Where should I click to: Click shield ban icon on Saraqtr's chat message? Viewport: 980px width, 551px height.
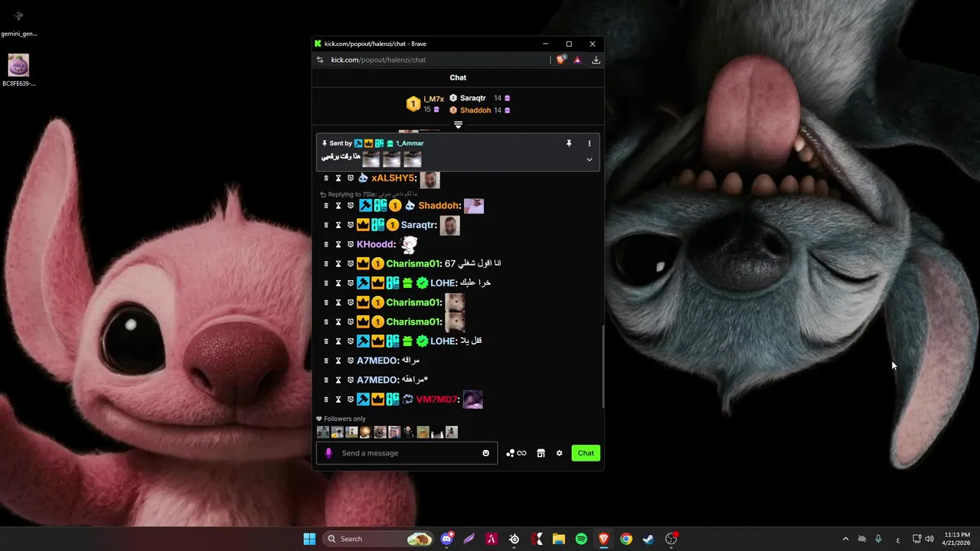[x=351, y=225]
